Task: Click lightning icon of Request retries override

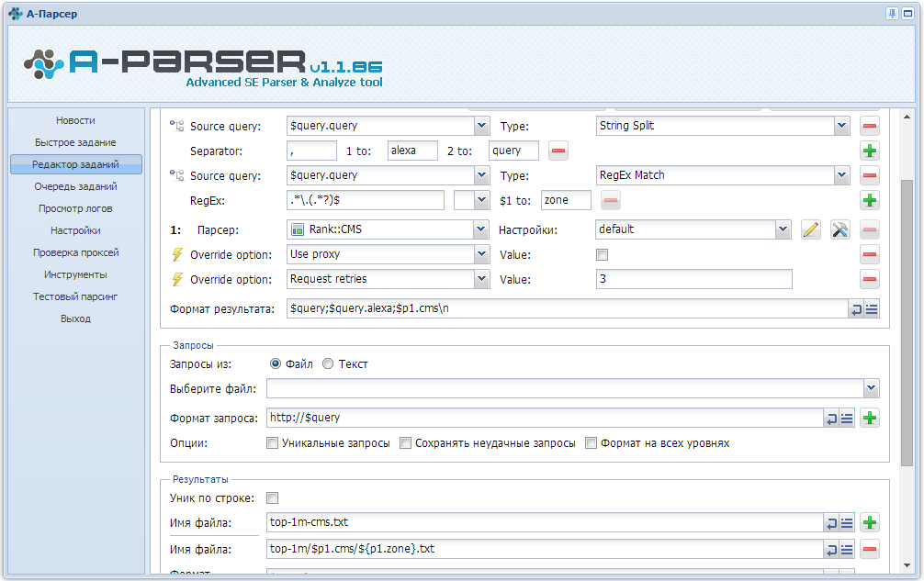Action: click(176, 279)
